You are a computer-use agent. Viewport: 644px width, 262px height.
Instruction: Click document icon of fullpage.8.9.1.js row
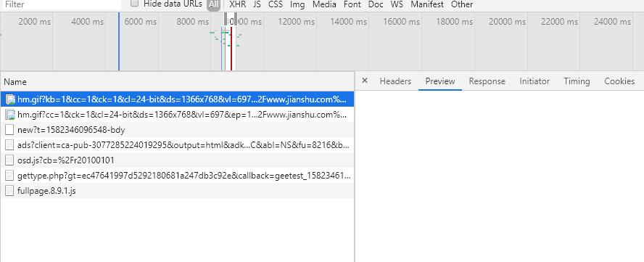10,191
